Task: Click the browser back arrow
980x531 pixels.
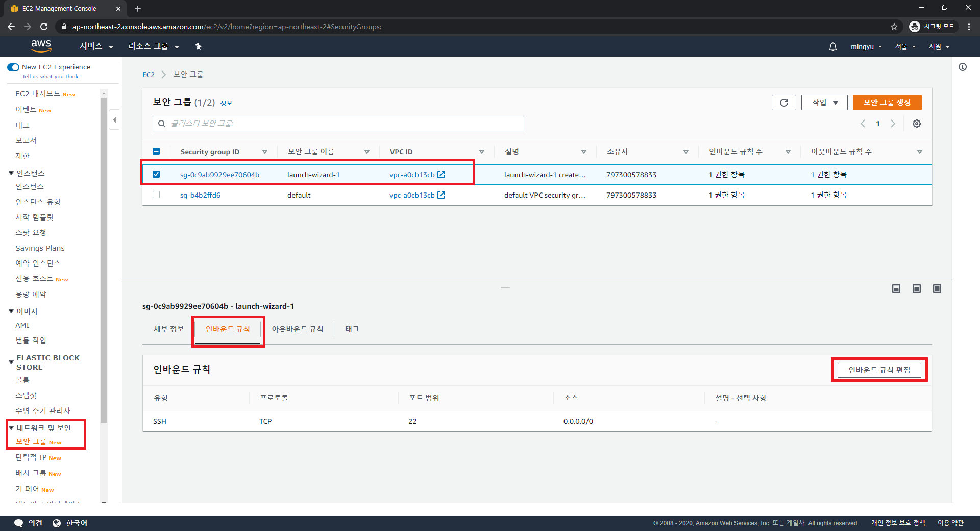Action: [x=11, y=27]
